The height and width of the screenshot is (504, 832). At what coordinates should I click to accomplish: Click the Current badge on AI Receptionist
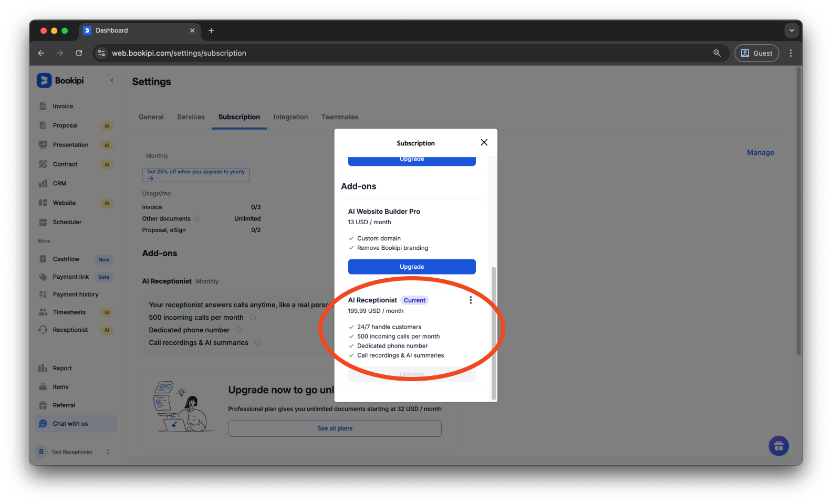pos(414,300)
